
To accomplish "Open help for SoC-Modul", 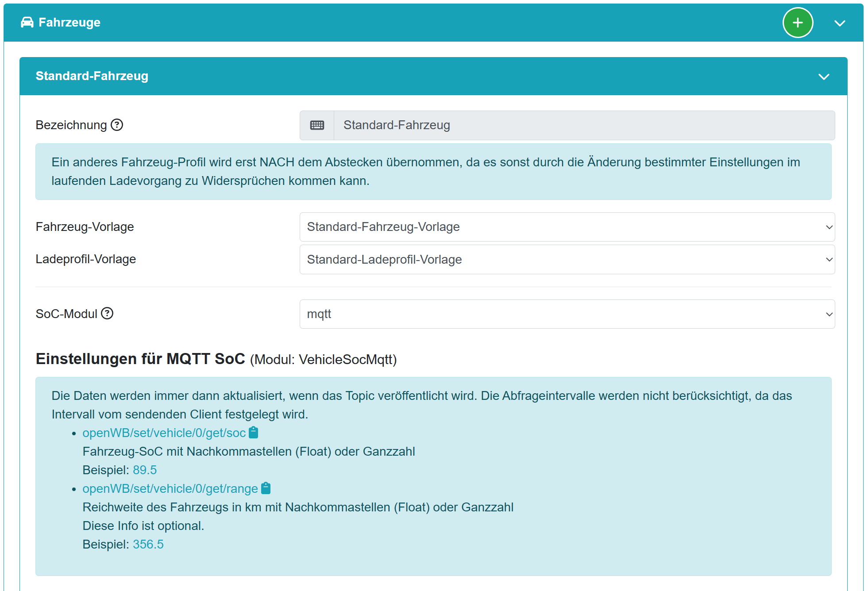I will (107, 313).
